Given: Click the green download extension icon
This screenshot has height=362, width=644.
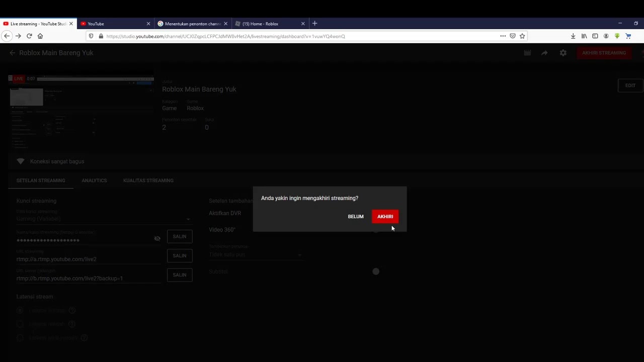Looking at the screenshot, I should coord(617,36).
